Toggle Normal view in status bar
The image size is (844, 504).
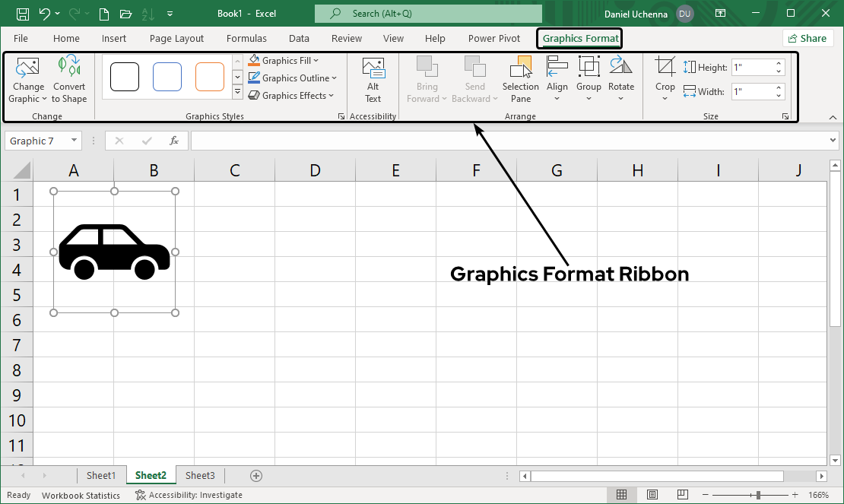point(621,495)
